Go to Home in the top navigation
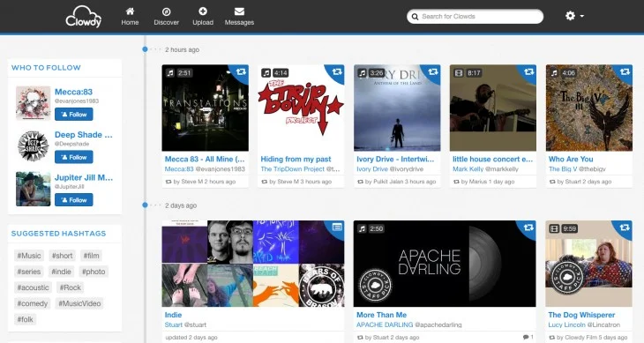Viewport: 644px width, 343px height. [x=130, y=17]
